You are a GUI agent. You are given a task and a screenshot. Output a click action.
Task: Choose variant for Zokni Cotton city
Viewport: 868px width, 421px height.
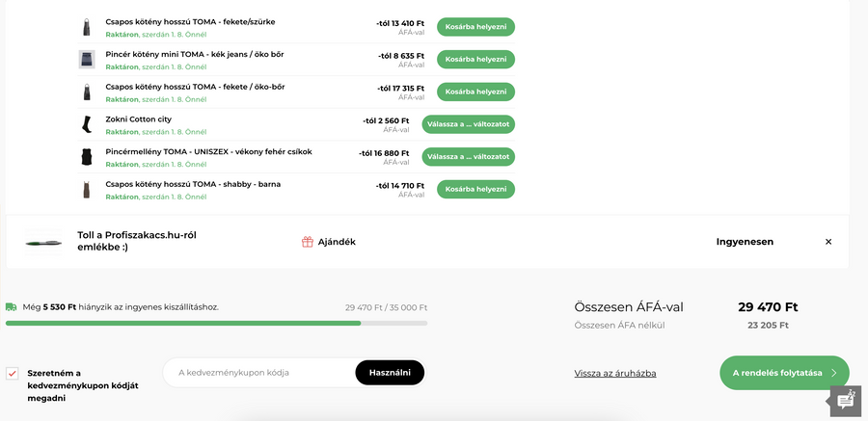point(468,124)
